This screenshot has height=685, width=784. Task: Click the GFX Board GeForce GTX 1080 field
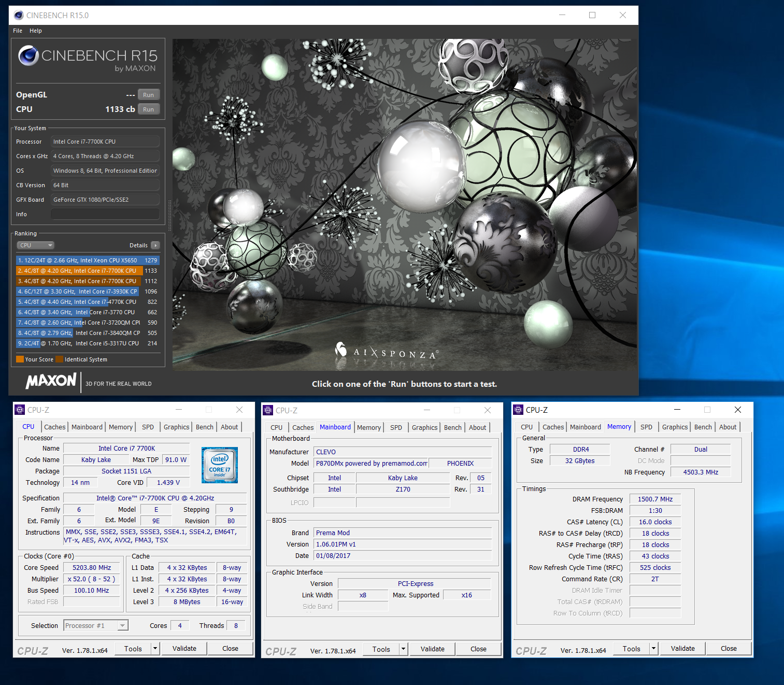(x=105, y=200)
